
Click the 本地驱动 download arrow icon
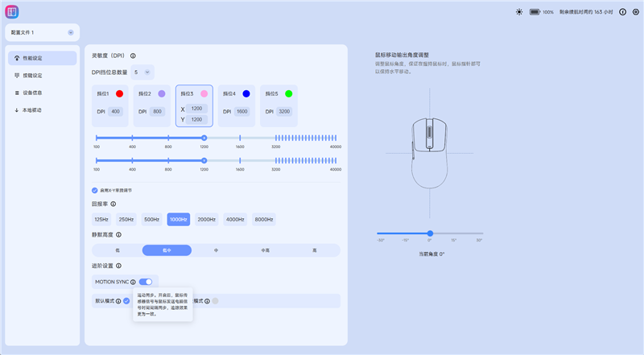17,110
